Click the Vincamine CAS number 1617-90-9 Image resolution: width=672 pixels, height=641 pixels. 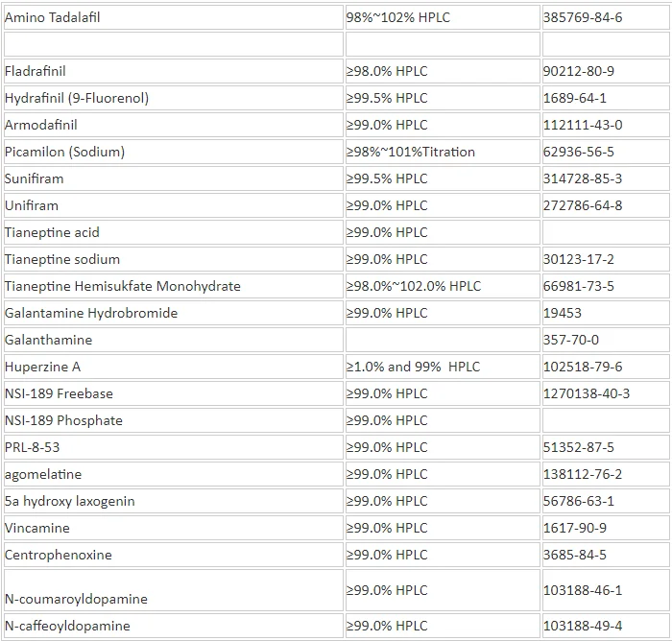click(x=574, y=528)
